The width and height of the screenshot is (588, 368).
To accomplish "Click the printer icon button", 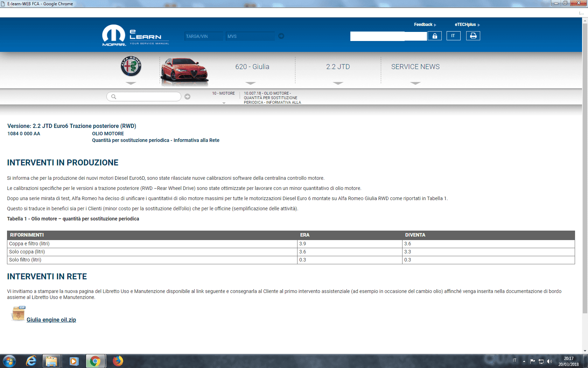I will [473, 36].
